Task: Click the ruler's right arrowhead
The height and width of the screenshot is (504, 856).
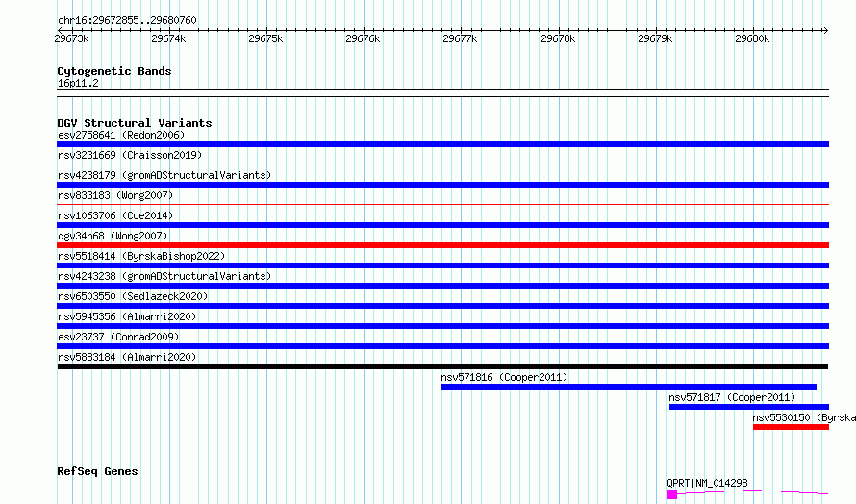Action: (826, 30)
